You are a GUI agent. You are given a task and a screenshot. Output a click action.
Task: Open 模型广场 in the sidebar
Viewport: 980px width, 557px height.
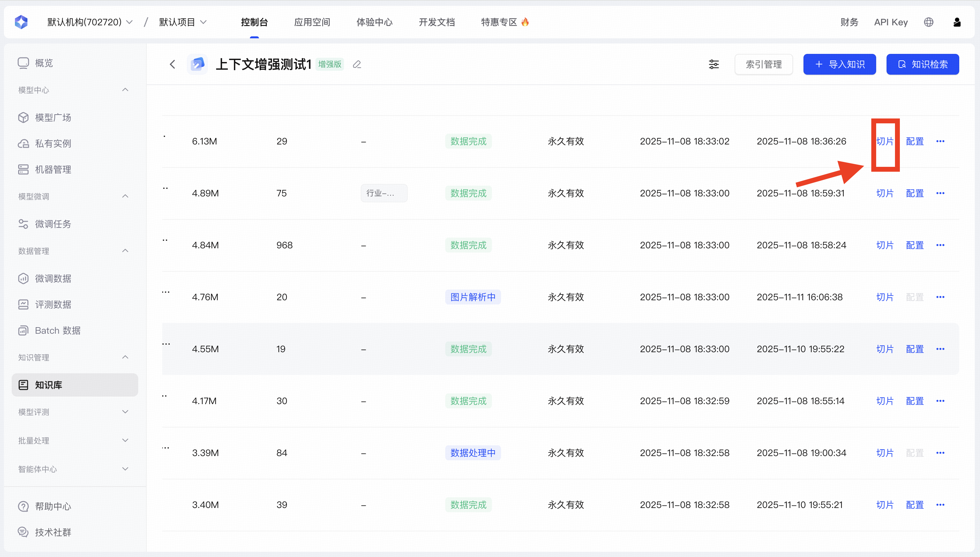tap(53, 118)
